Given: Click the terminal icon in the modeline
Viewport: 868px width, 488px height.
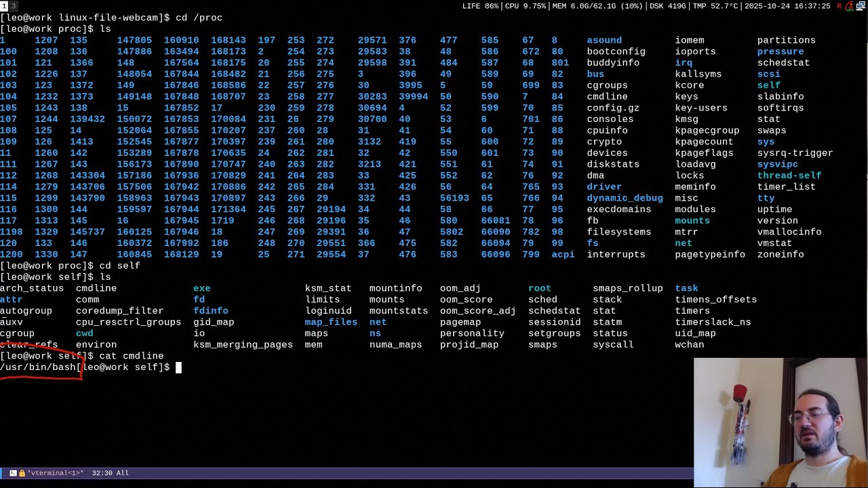Looking at the screenshot, I should [13, 473].
